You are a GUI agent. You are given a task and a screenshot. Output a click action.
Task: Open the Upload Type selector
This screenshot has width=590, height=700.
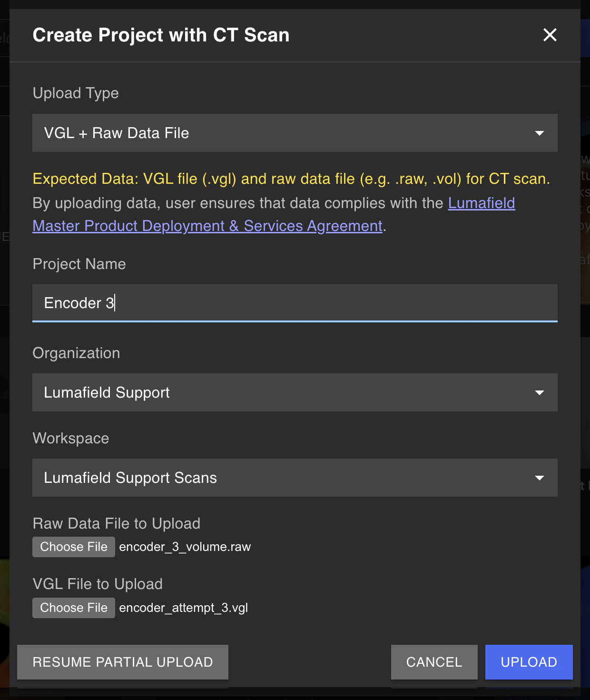pyautogui.click(x=295, y=133)
